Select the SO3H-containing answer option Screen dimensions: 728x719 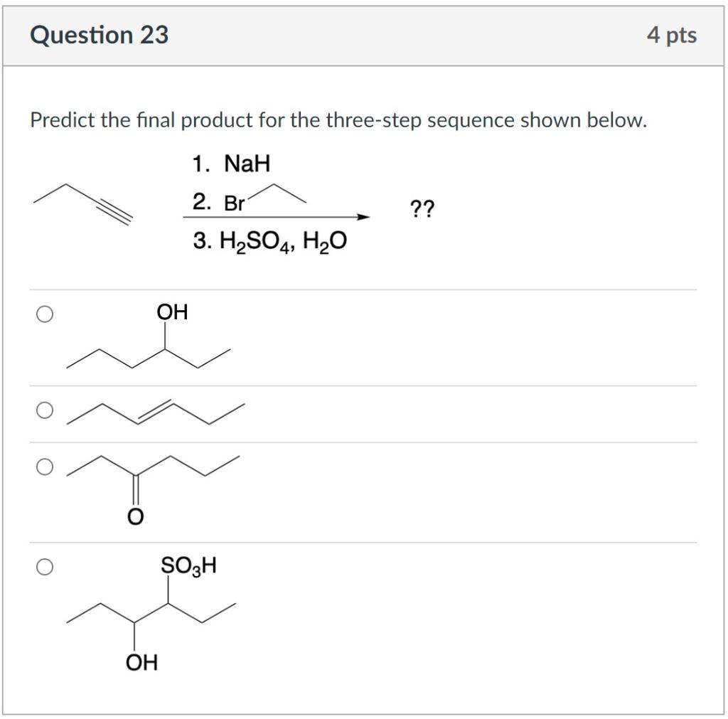(44, 567)
